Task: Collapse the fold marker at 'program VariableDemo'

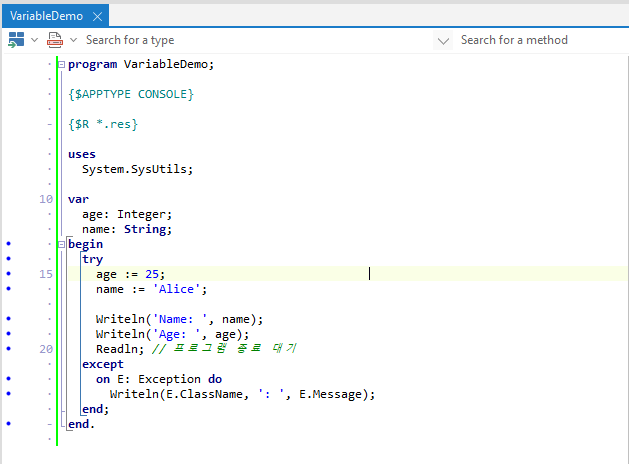Action: (61, 65)
